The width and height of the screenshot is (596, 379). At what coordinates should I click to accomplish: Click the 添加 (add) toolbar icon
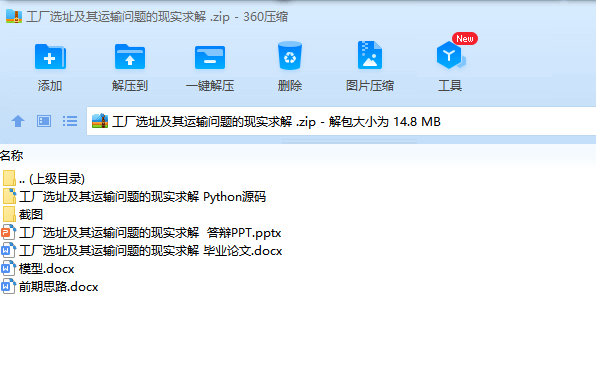[50, 57]
